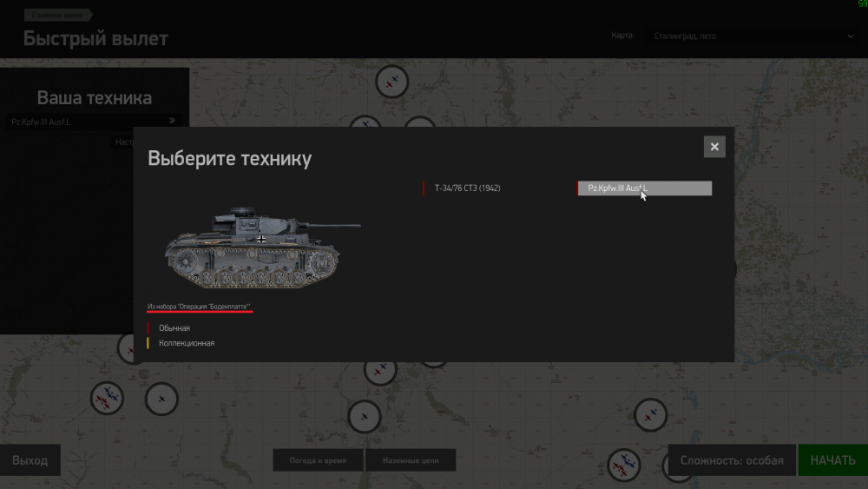Click the 'Быстрый вылет' page title
This screenshot has height=489, width=868.
point(95,39)
